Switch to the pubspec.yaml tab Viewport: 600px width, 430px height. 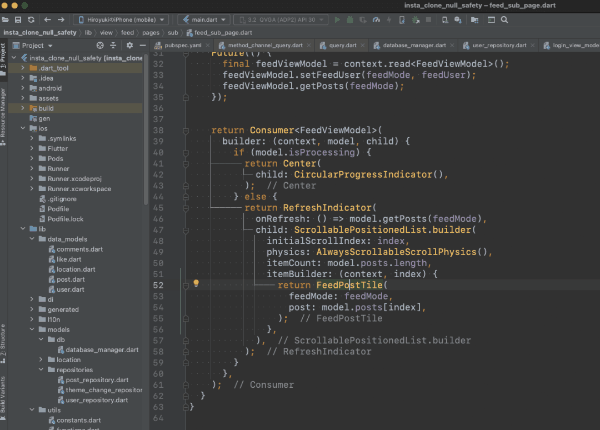183,45
